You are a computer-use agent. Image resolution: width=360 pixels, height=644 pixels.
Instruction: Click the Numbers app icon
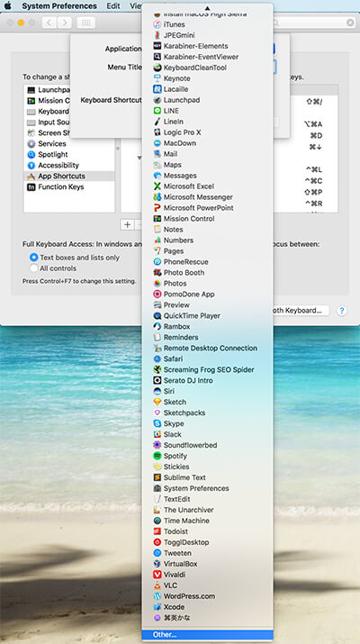click(x=157, y=240)
